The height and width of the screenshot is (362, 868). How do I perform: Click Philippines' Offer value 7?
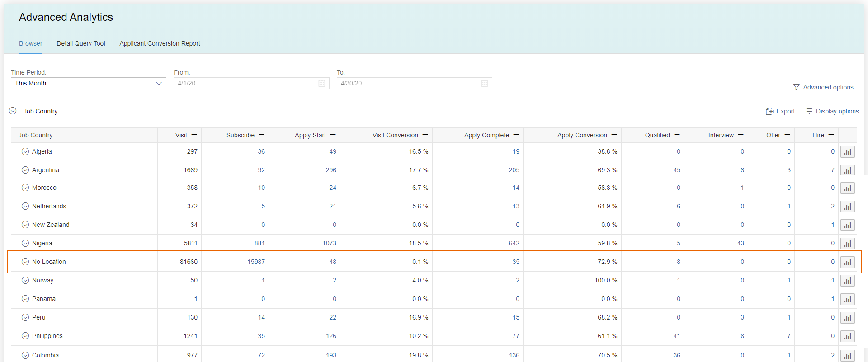pyautogui.click(x=789, y=336)
